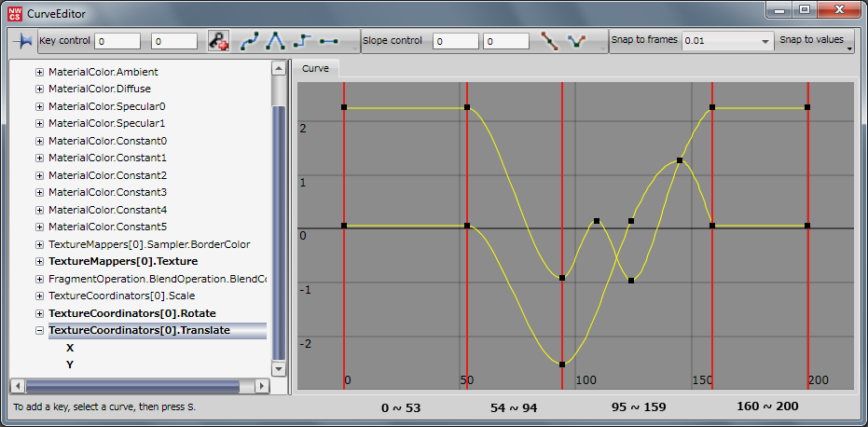
Task: Click the red broken slope icon
Action: pyautogui.click(x=552, y=42)
